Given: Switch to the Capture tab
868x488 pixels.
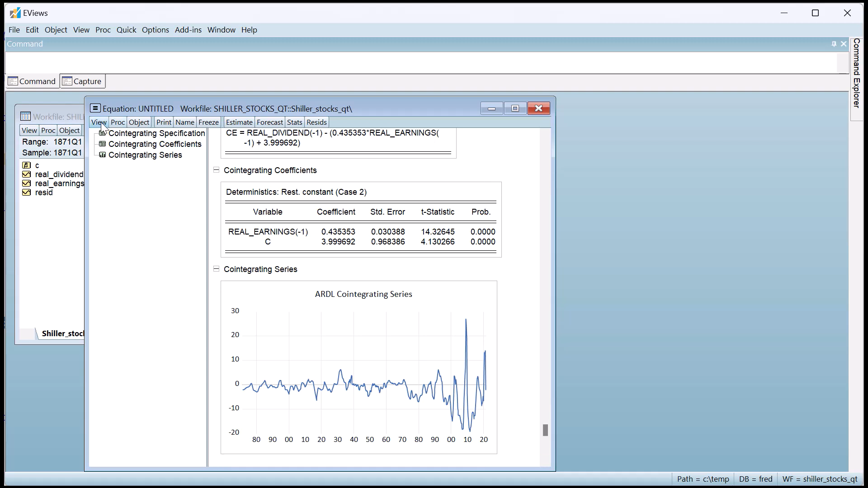Looking at the screenshot, I should (x=83, y=81).
